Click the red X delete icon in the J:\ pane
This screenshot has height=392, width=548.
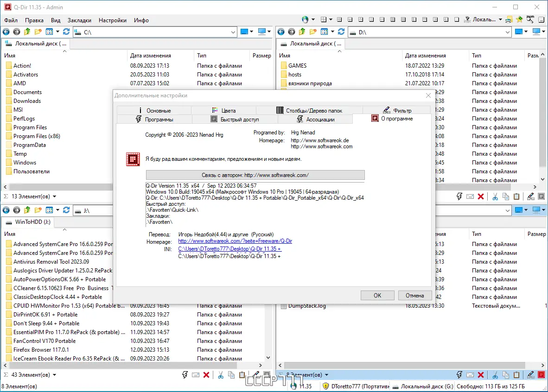click(206, 375)
